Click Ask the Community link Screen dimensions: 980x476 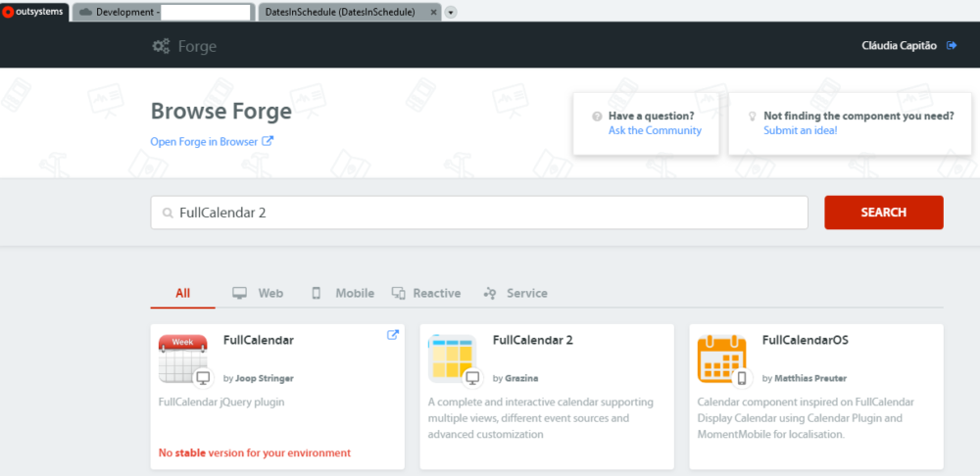tap(655, 130)
